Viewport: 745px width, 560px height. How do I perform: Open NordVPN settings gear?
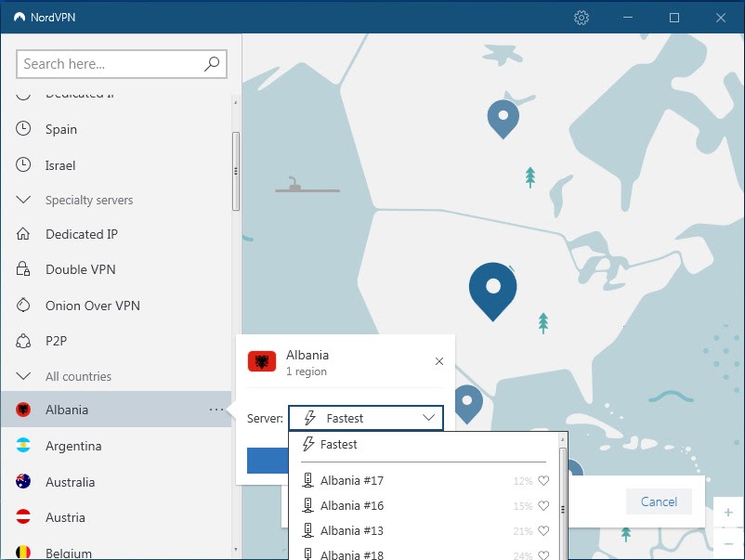[x=582, y=18]
